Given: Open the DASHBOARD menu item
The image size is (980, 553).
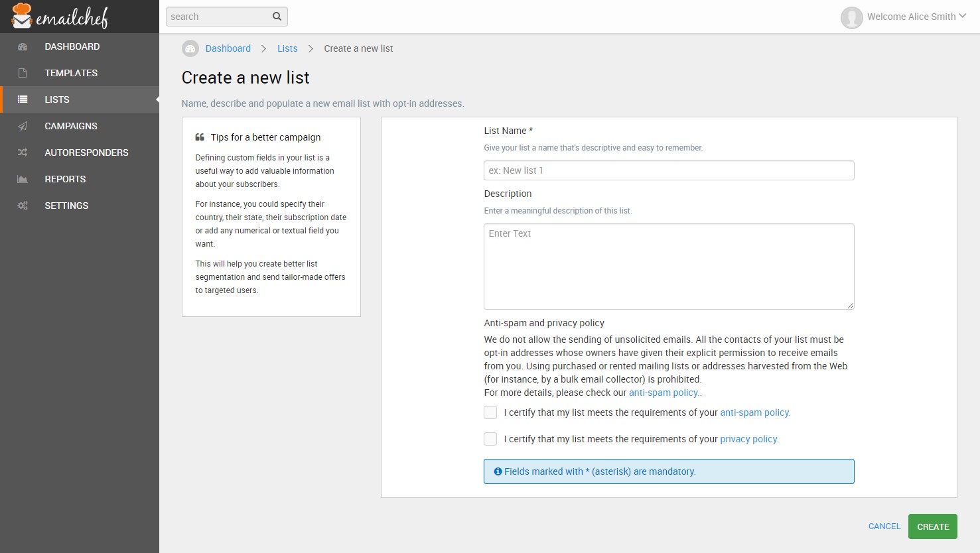Looking at the screenshot, I should [80, 46].
